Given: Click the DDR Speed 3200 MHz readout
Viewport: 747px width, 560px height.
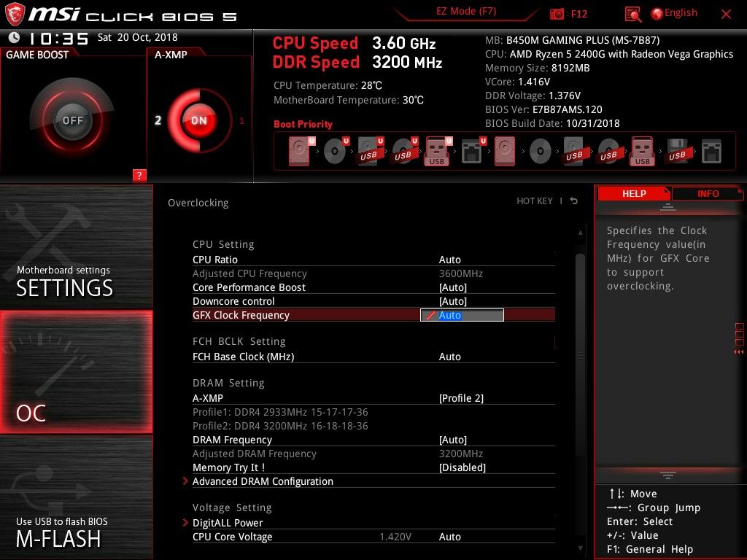Looking at the screenshot, I should click(357, 63).
